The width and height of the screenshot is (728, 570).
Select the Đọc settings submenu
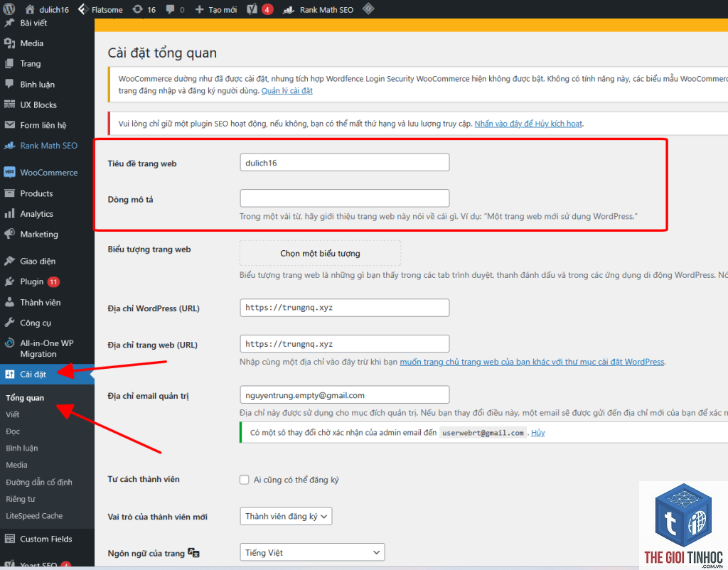pyautogui.click(x=13, y=431)
